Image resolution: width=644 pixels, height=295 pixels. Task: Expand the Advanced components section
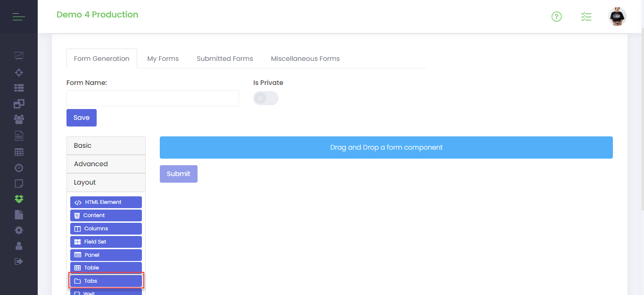(x=106, y=164)
